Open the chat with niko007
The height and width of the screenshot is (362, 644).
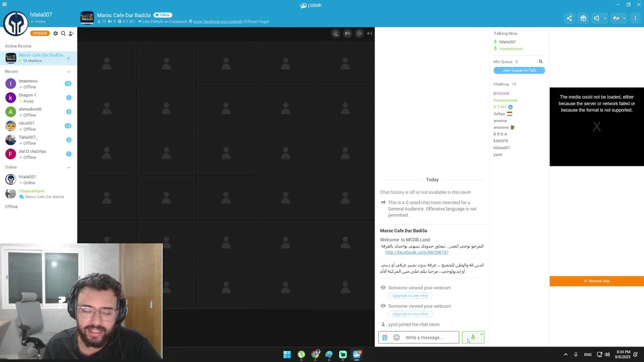(38, 126)
